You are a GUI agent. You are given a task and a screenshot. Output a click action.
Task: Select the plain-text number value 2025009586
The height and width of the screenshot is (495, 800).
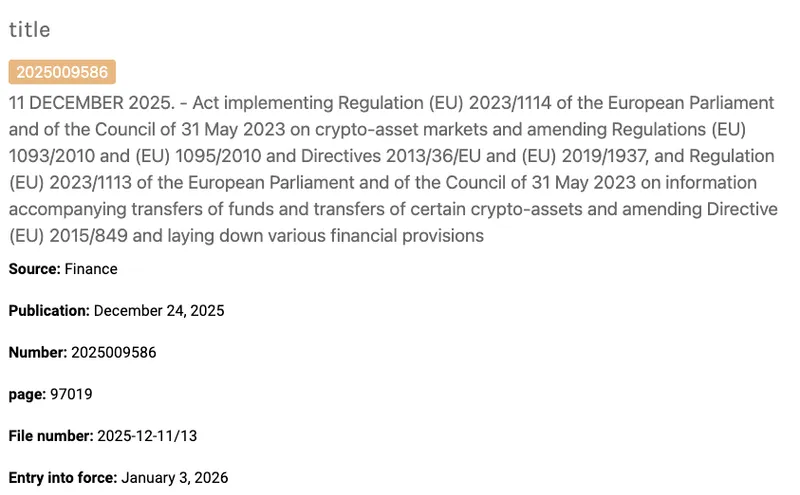click(113, 353)
